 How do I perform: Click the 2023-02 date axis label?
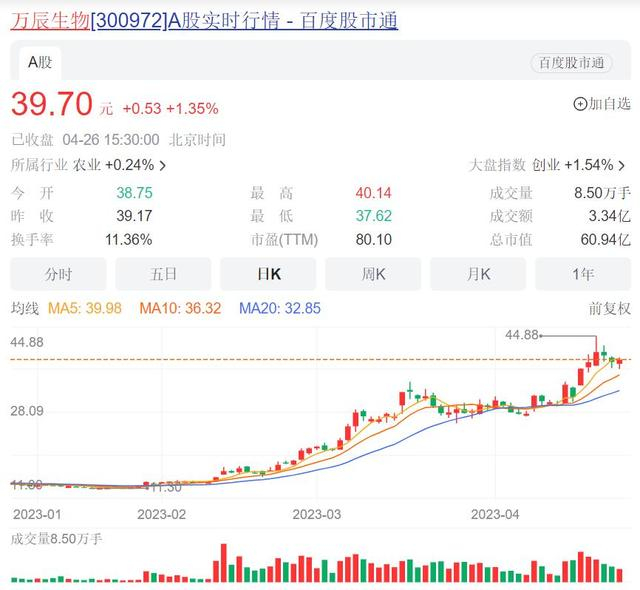162,515
